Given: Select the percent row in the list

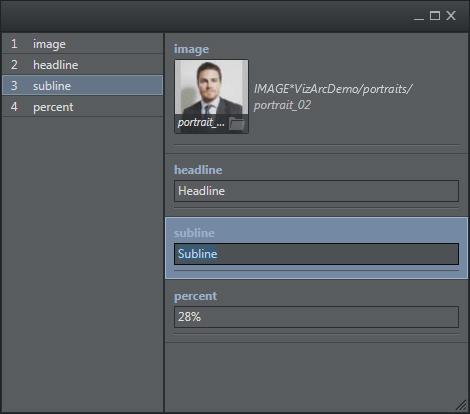Looking at the screenshot, I should click(82, 107).
